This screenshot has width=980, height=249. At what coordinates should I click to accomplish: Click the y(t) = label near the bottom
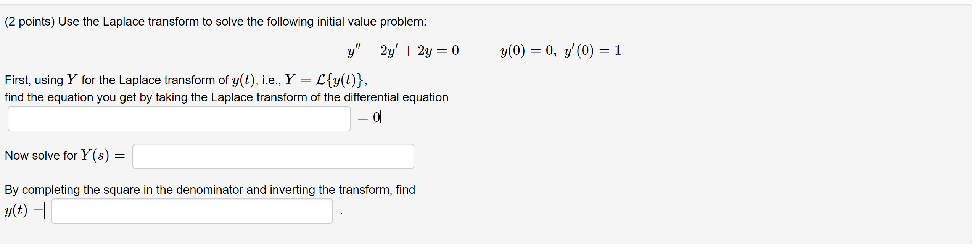(23, 211)
